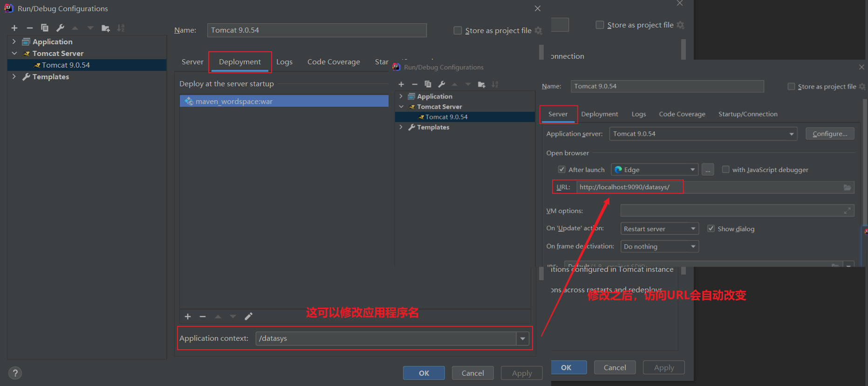Toggle Store as project file in background window
868x386 pixels.
[600, 25]
